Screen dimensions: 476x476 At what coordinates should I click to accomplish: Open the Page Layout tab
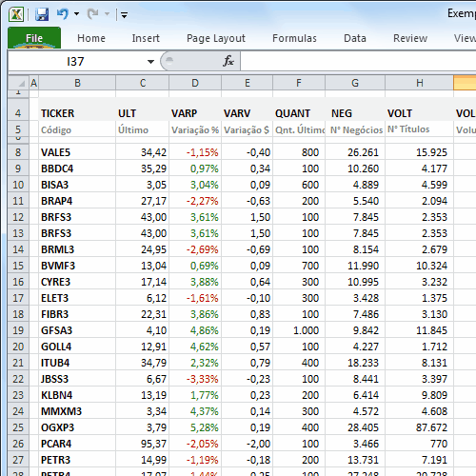(216, 38)
